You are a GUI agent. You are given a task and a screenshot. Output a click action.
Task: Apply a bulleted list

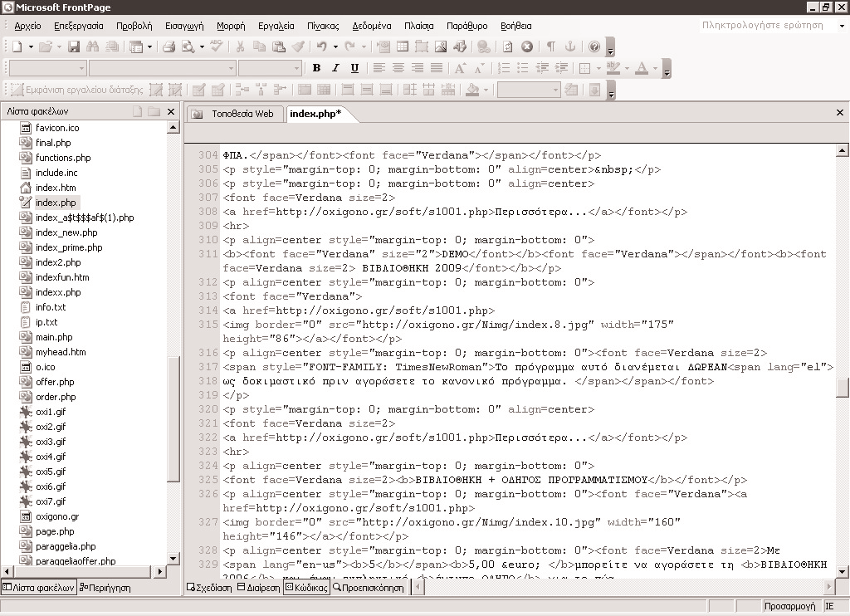(523, 68)
